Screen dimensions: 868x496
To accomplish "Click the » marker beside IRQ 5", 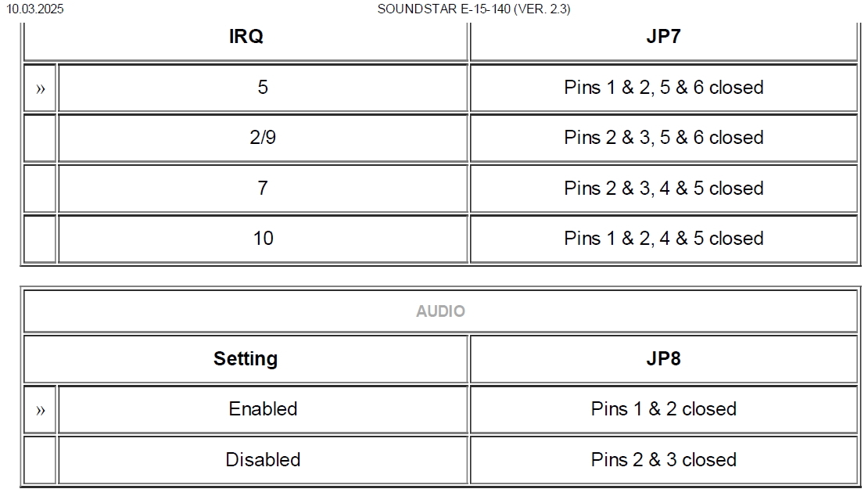I will coord(40,88).
